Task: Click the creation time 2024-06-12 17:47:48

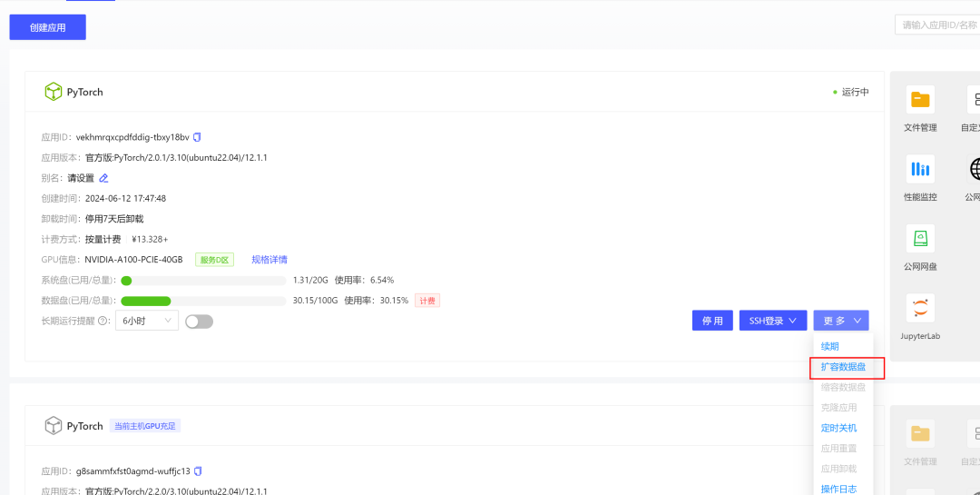Action: [x=125, y=198]
